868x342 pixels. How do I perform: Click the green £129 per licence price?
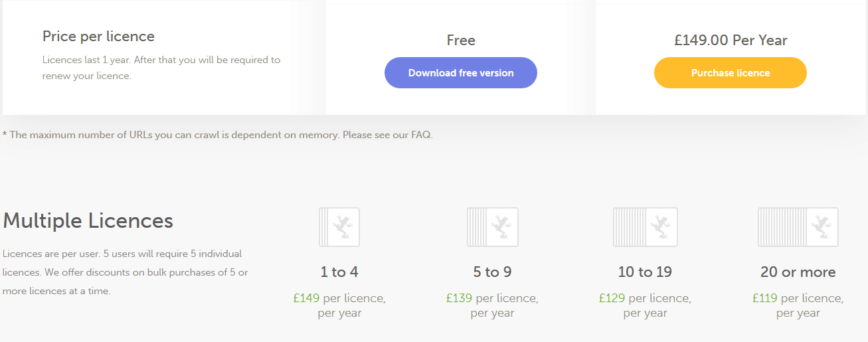click(x=612, y=298)
